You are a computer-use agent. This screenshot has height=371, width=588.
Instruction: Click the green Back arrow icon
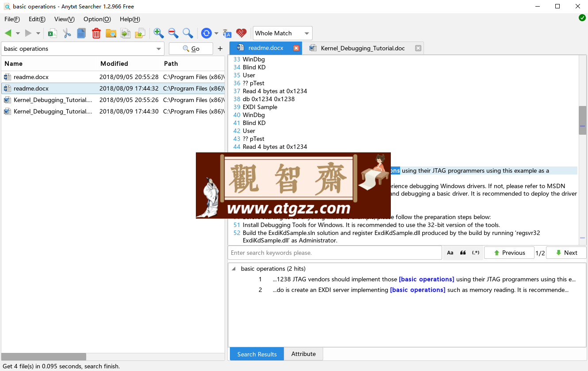click(8, 33)
